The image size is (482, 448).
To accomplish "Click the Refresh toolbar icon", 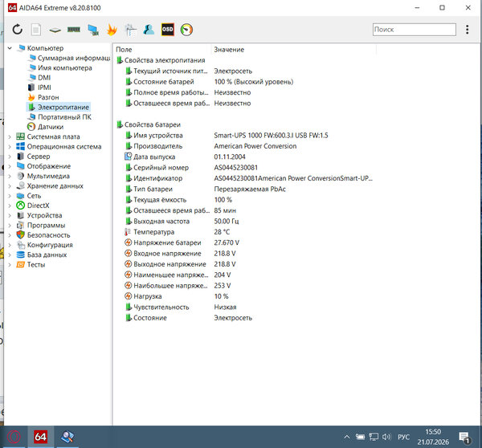I will click(x=18, y=30).
